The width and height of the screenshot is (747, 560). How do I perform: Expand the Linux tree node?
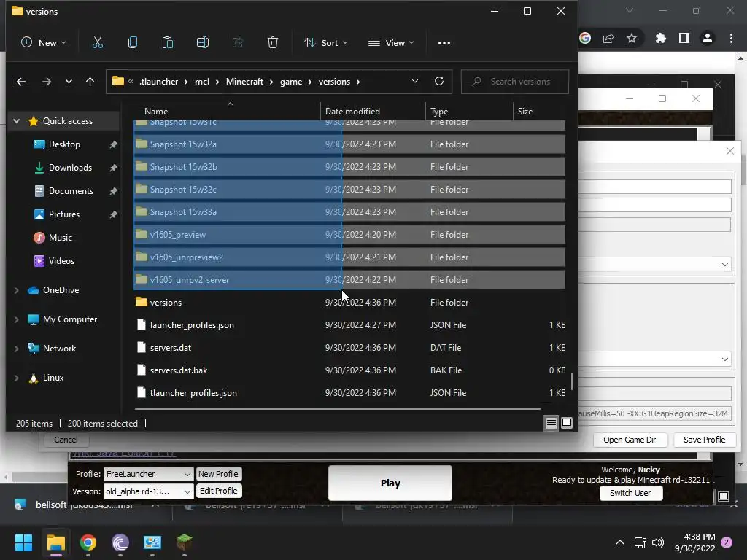click(x=17, y=378)
